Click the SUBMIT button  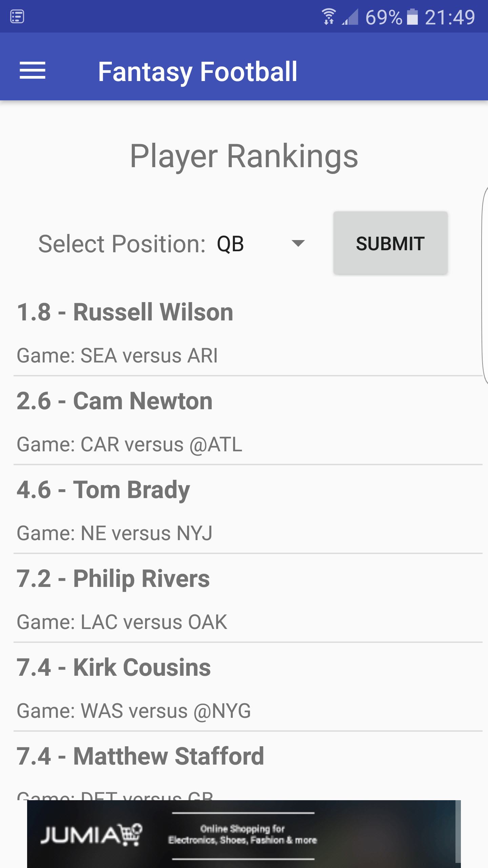(390, 243)
